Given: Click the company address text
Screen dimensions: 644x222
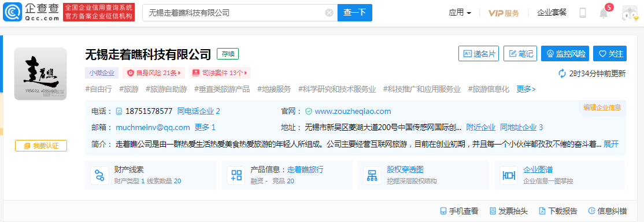Looking at the screenshot, I should (383, 127).
